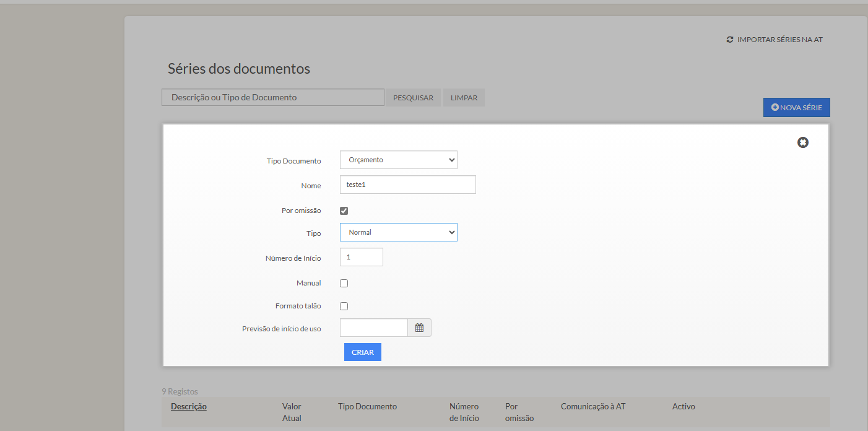Click the Valor Atual column header
868x431 pixels.
pos(292,412)
